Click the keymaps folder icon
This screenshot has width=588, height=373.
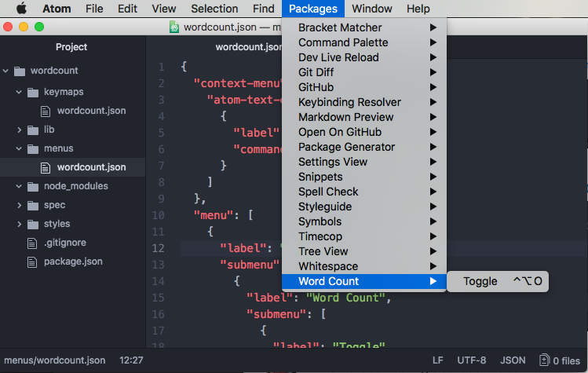(x=33, y=92)
